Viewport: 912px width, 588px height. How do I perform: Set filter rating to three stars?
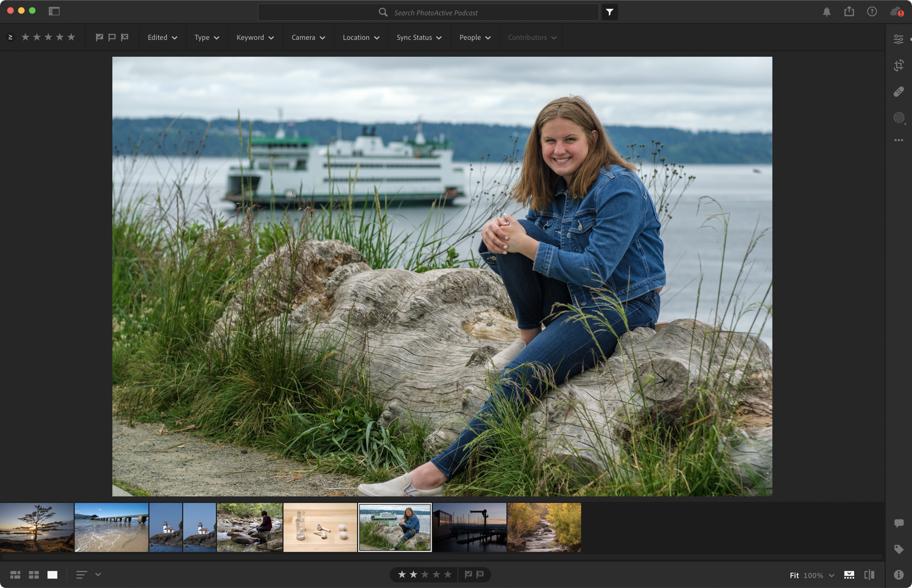pyautogui.click(x=48, y=37)
